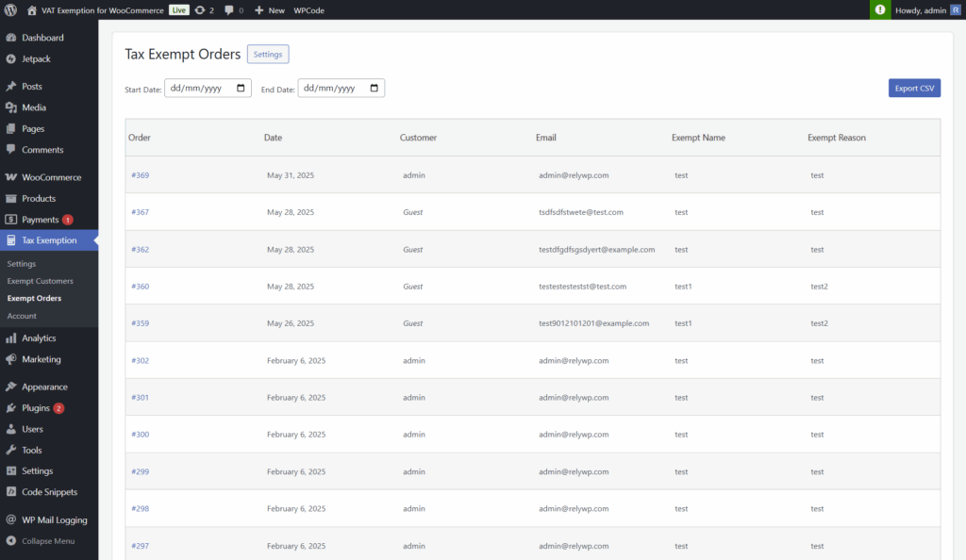Click the Payments dollar icon
Viewport: 966px width, 560px height.
[x=11, y=220]
